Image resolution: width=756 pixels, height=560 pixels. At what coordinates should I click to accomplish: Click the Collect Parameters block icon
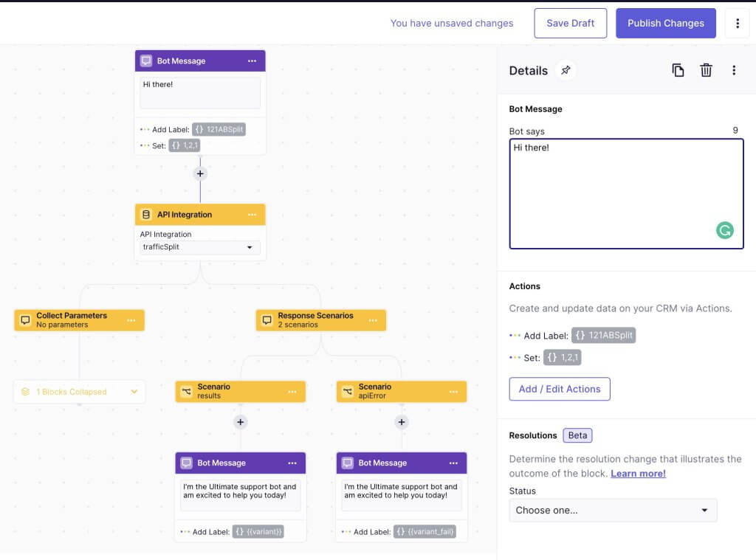point(26,320)
